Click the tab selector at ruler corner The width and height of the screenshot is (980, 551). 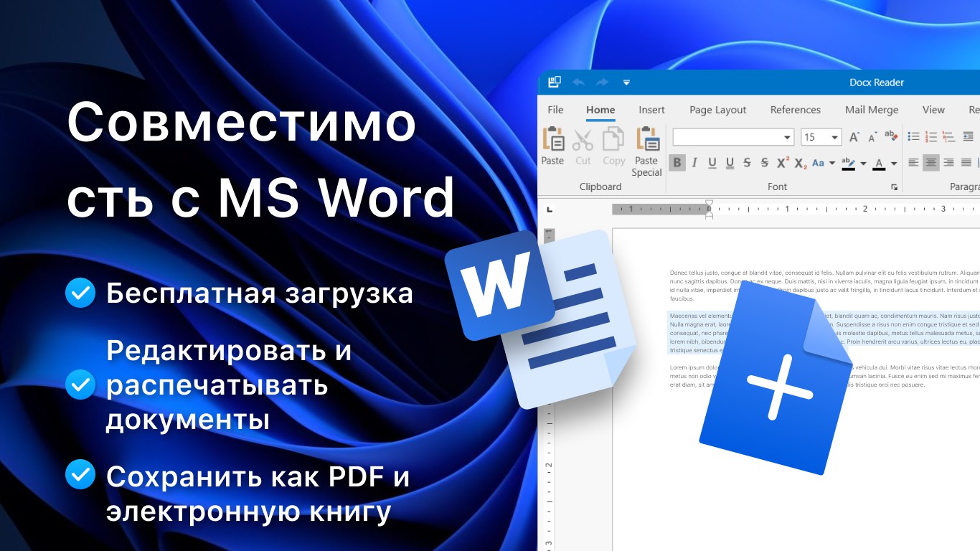pos(550,209)
